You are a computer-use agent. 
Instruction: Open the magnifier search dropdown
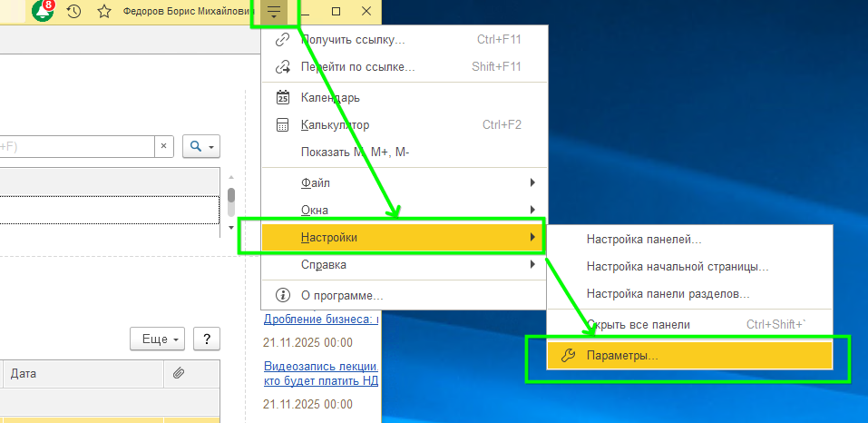coord(200,146)
